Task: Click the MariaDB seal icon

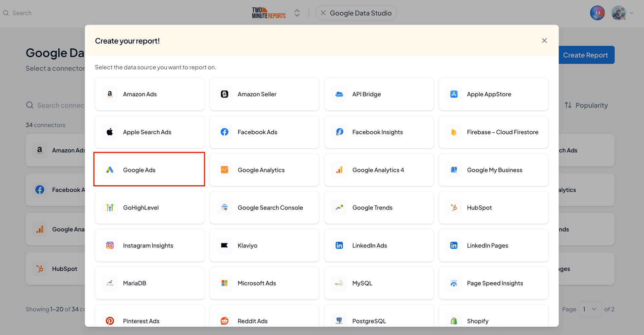Action: coord(110,283)
